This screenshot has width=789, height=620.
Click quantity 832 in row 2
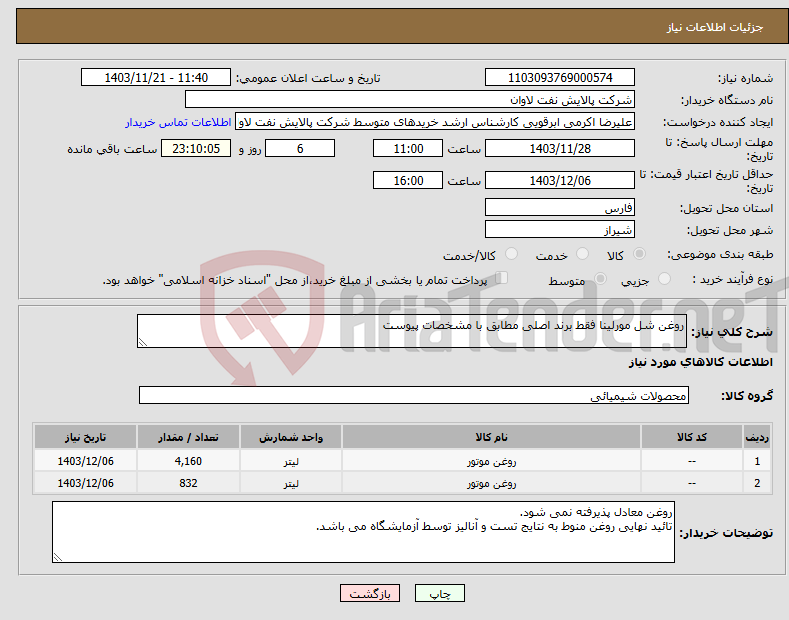(x=188, y=483)
